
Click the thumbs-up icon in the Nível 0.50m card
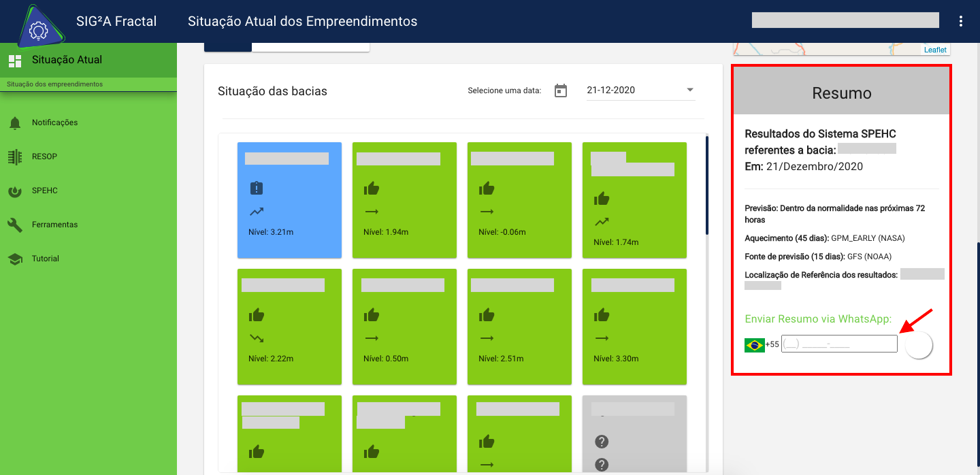coord(372,314)
